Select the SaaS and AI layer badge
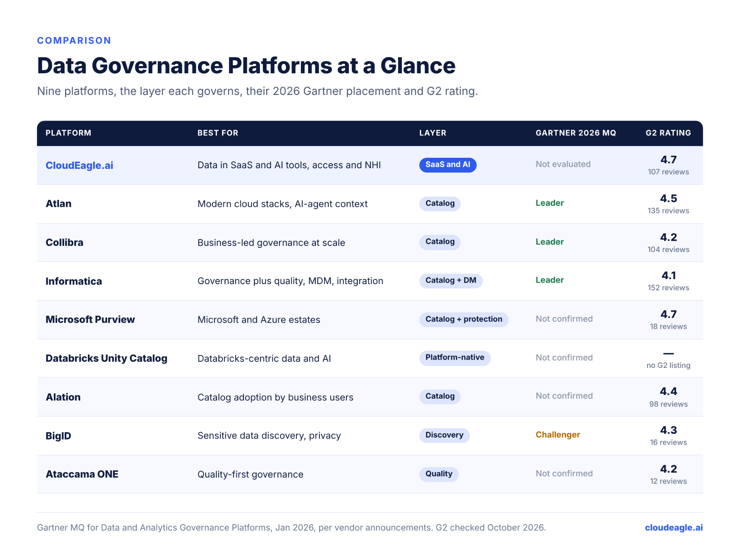The width and height of the screenshot is (740, 560). click(448, 165)
